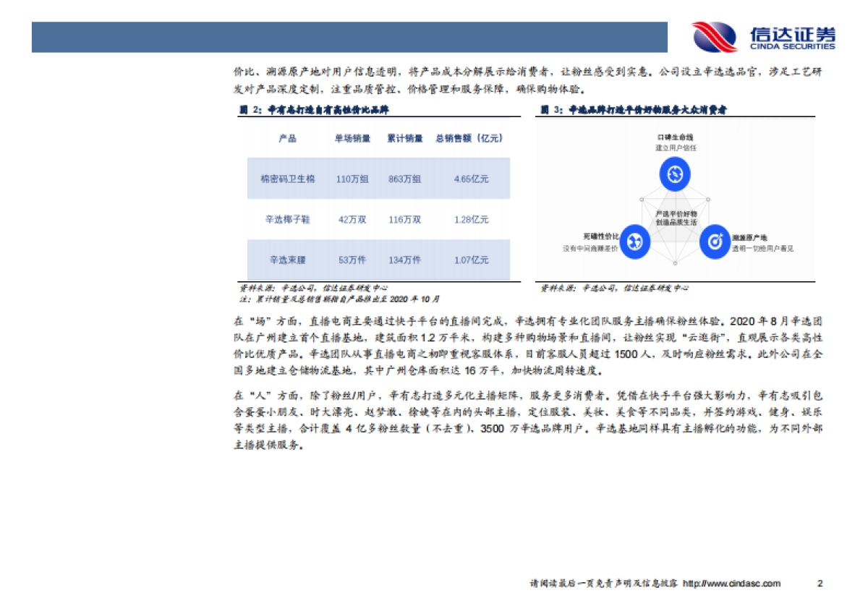Click the compass icon above 口碑生命线 label
The width and height of the screenshot is (868, 614).
[x=674, y=174]
